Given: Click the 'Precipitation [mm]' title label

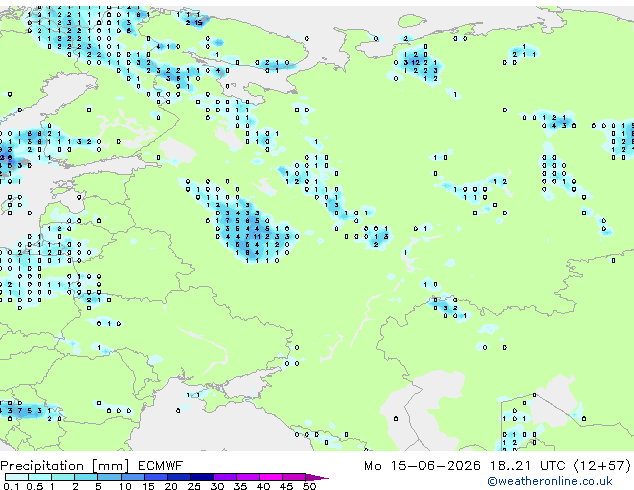Looking at the screenshot, I should tap(65, 466).
